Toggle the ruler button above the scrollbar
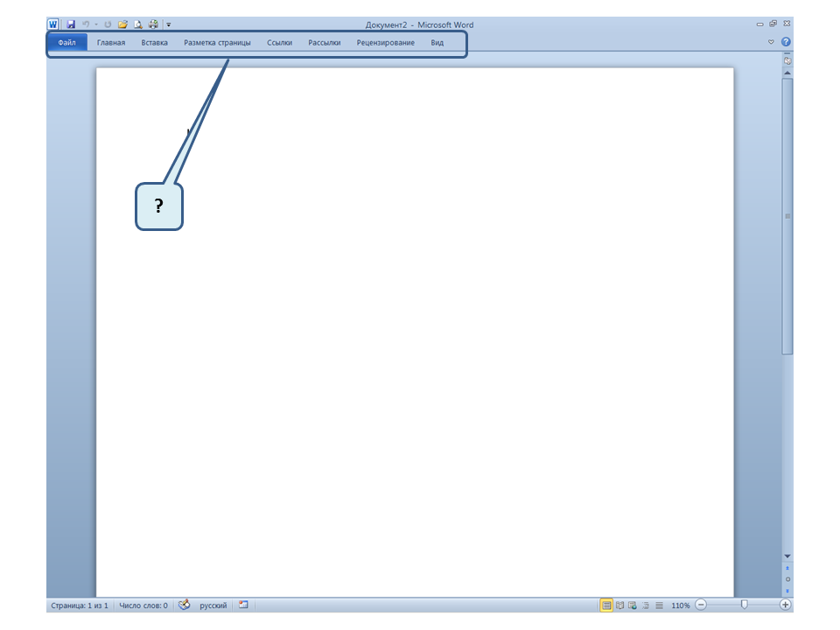 (787, 61)
